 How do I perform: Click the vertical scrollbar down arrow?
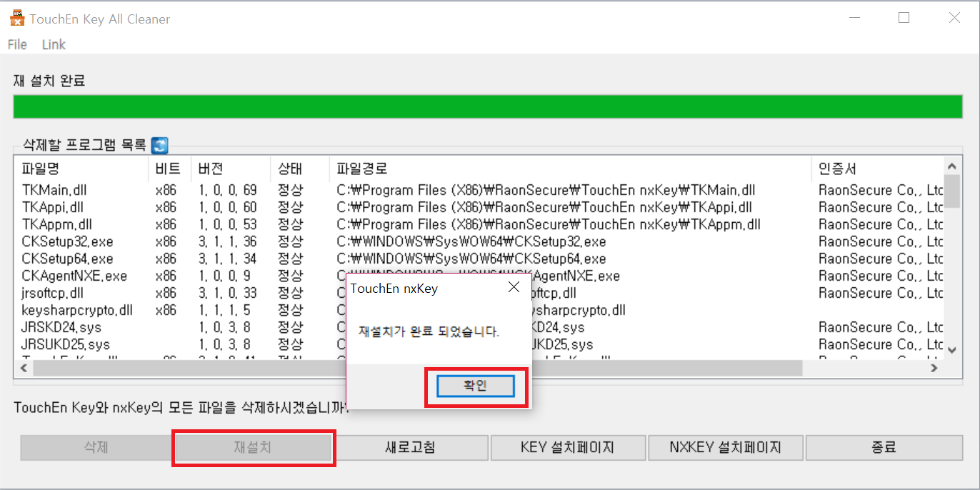click(x=951, y=349)
